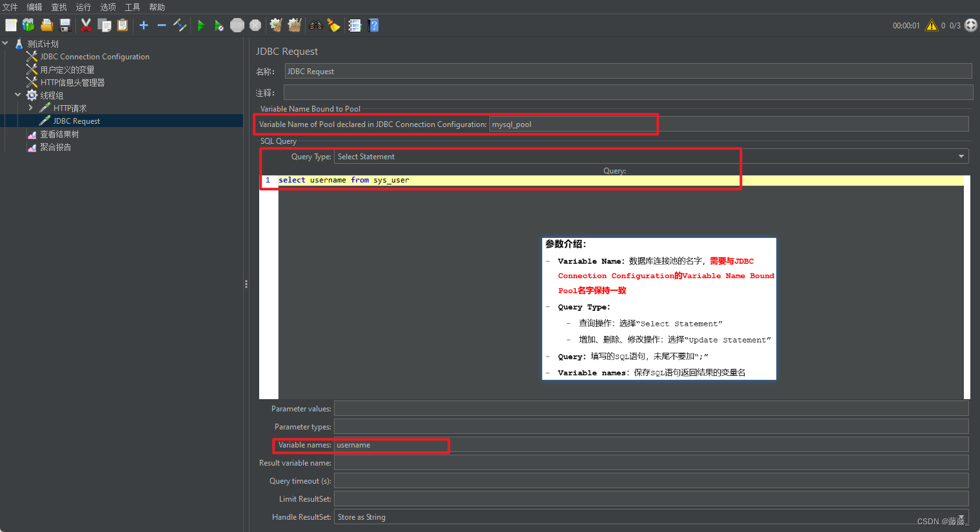980x532 pixels.
Task: Click the Clear broom with gear icon
Action: [x=276, y=25]
